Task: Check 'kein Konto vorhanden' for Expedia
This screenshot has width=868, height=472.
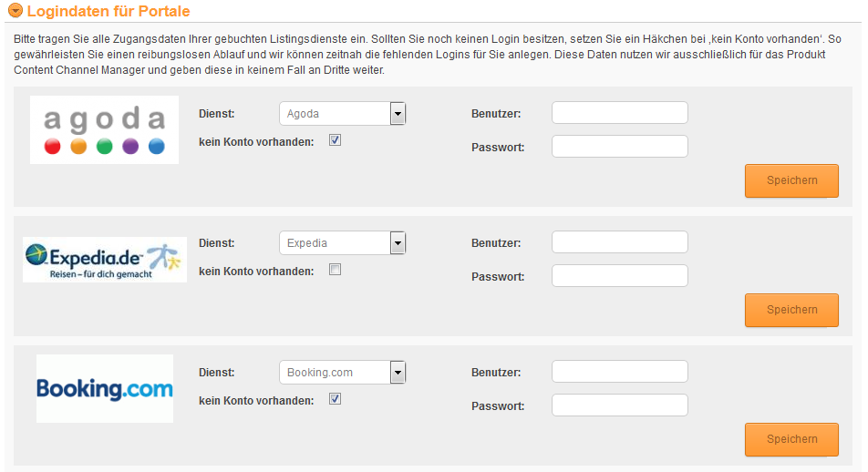Action: (335, 270)
